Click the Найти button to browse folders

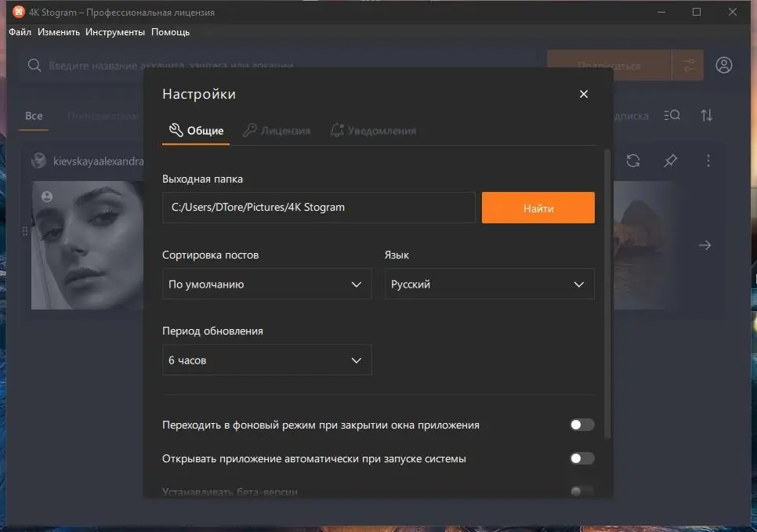(538, 207)
